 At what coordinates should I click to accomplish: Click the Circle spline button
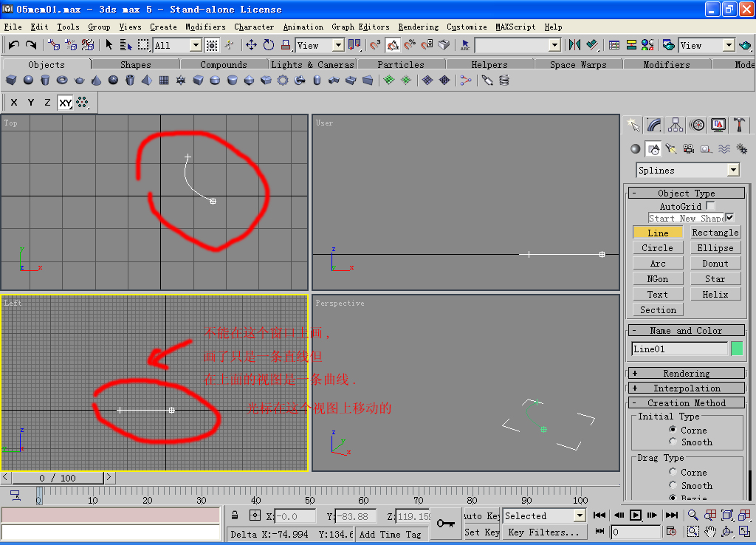point(658,248)
